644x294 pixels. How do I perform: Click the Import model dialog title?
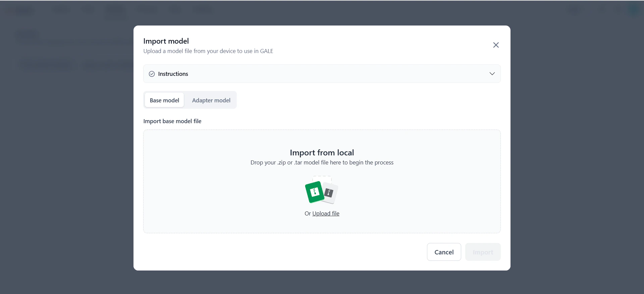(166, 41)
